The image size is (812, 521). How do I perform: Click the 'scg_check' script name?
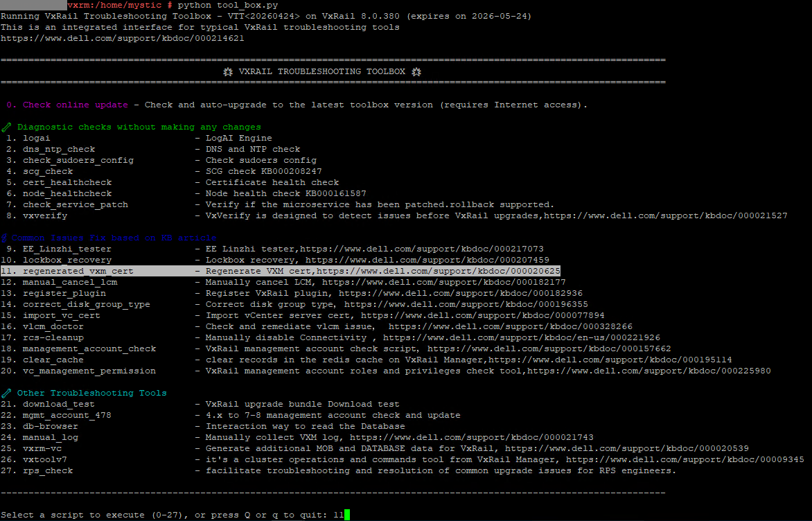pyautogui.click(x=48, y=171)
